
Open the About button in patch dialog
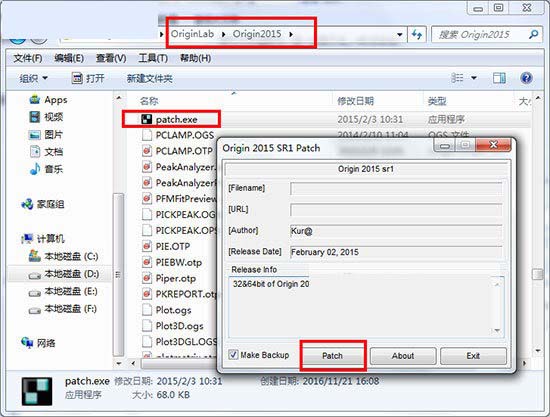point(403,356)
